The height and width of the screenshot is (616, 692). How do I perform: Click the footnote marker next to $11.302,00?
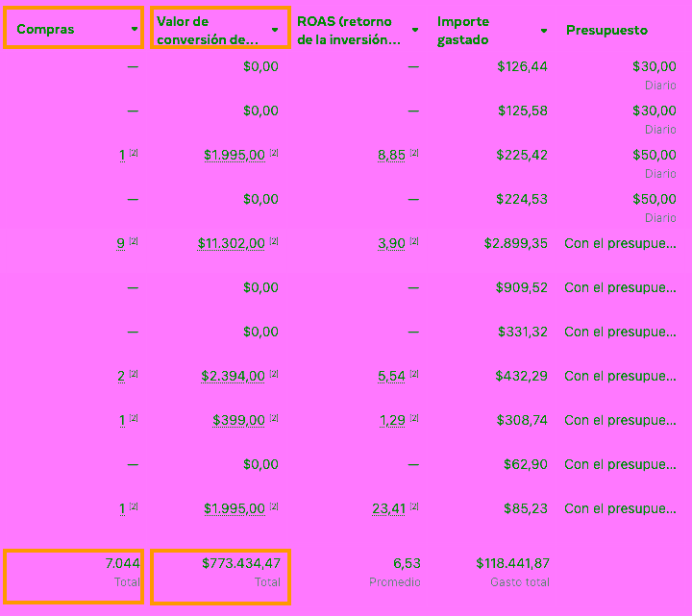[274, 241]
